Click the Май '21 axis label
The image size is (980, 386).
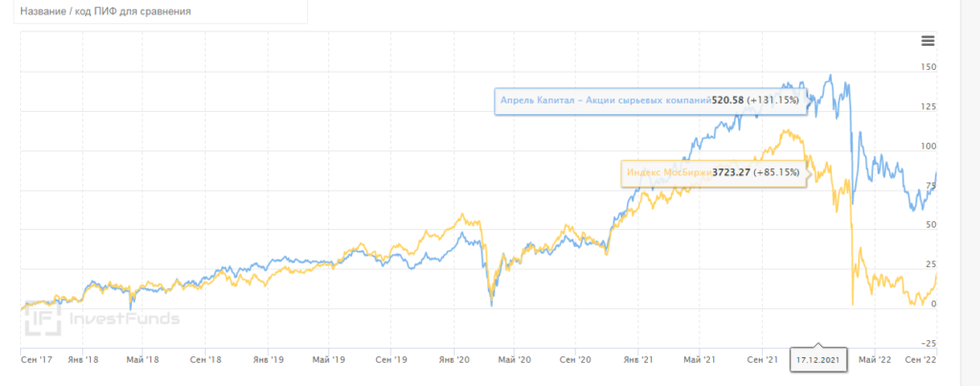click(700, 360)
